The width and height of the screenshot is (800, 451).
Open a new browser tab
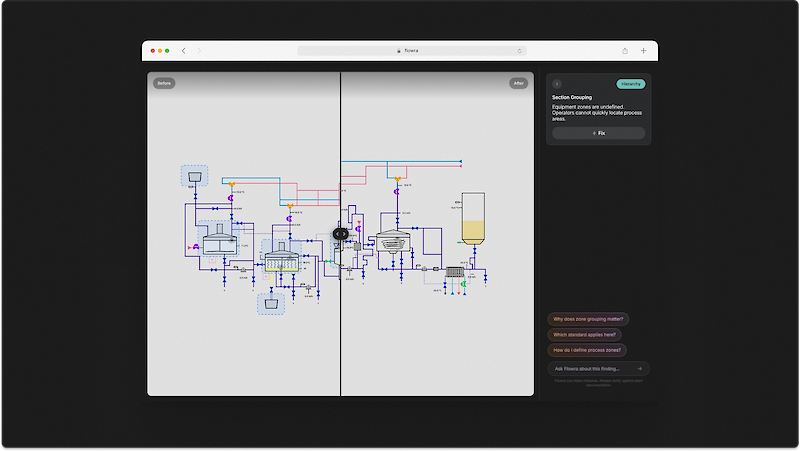coord(643,51)
